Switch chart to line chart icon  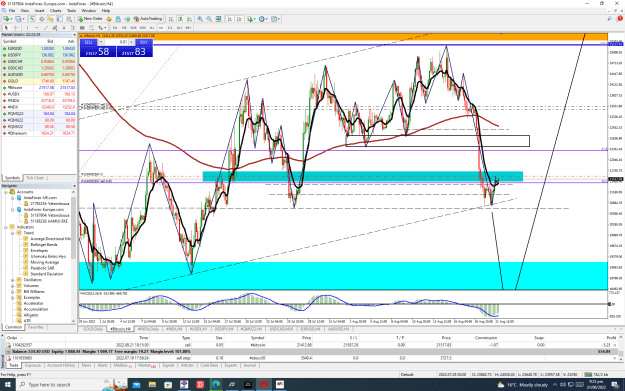click(x=189, y=19)
